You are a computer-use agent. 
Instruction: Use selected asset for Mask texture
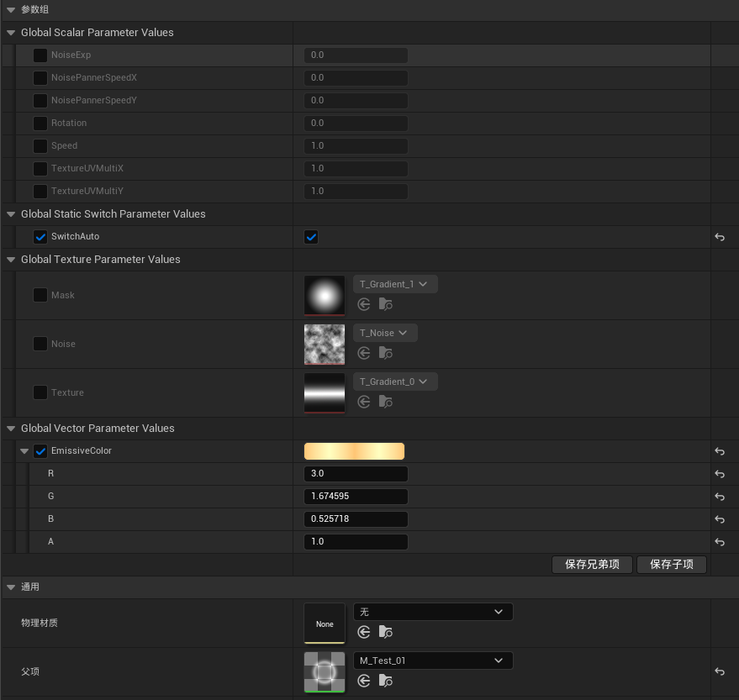[363, 304]
